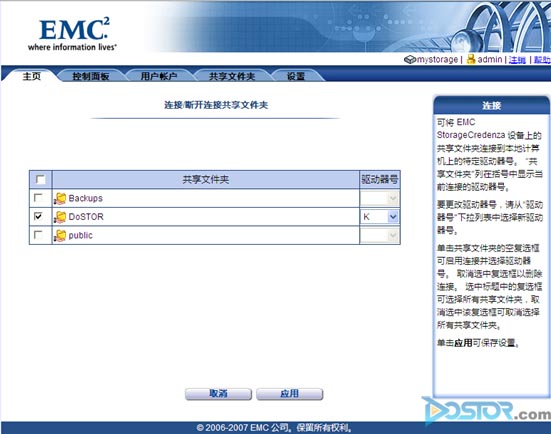The image size is (551, 434).
Task: Toggle the select-all checkbox in table header
Action: (x=40, y=180)
